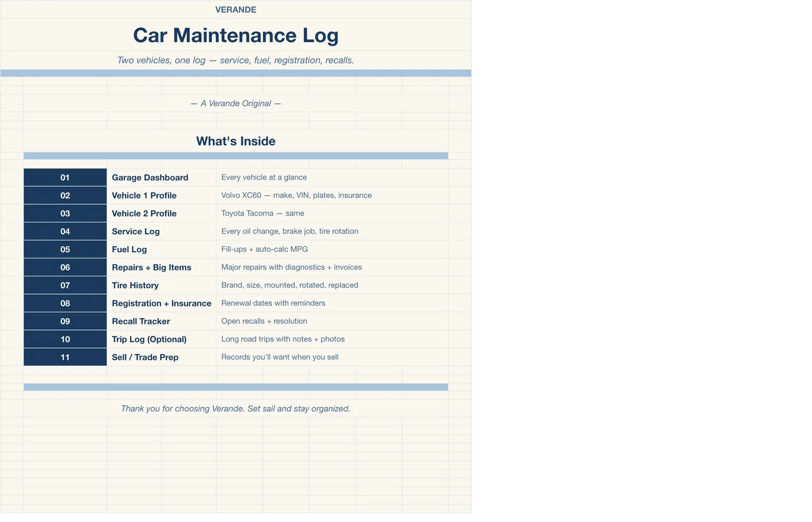
Task: Select number cell 04
Action: 65,231
